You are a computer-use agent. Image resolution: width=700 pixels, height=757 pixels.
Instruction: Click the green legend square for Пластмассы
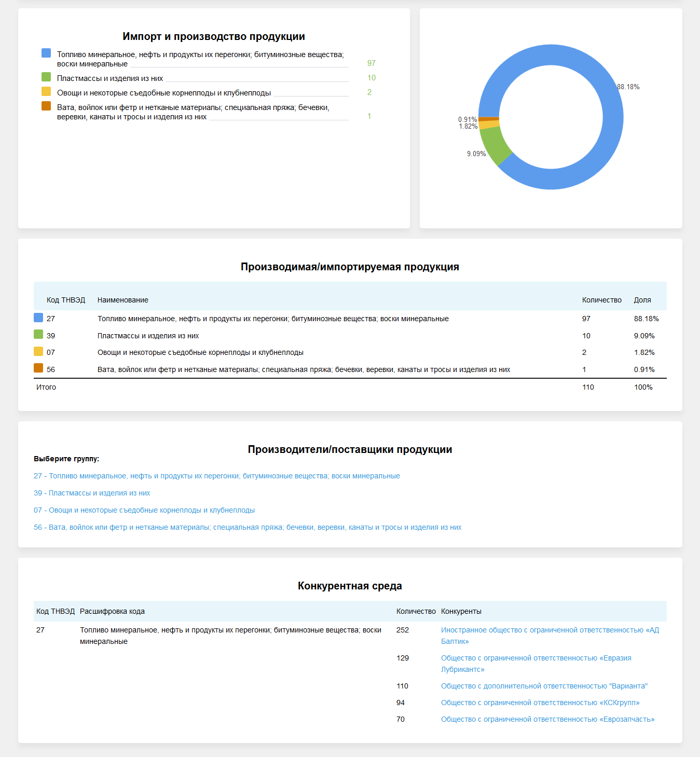pyautogui.click(x=46, y=77)
